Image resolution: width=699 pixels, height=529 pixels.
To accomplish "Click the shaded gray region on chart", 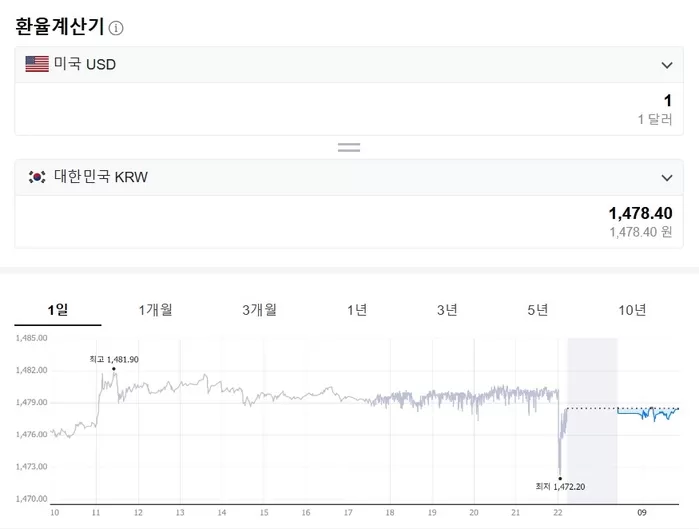I will pos(592,450).
